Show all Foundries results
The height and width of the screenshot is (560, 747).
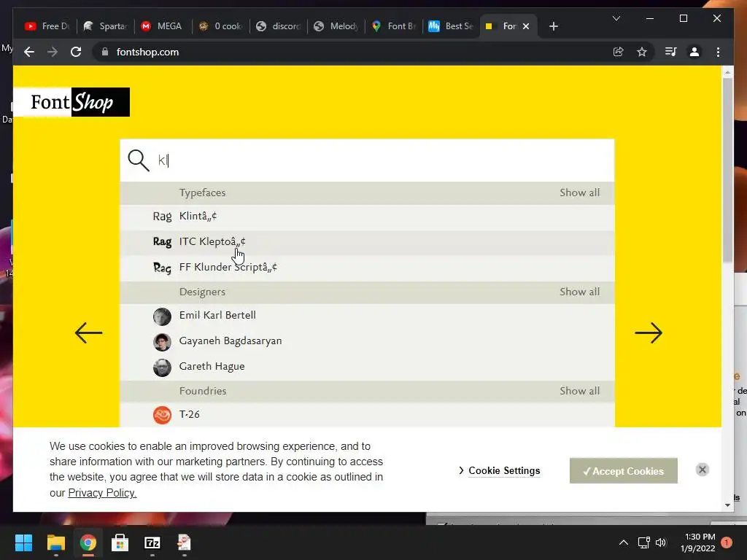point(579,391)
